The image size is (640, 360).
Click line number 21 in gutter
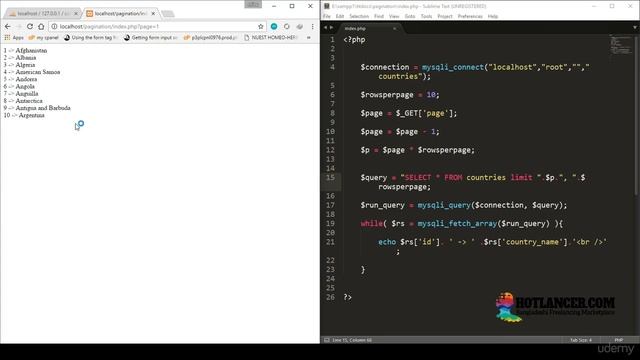(330, 242)
